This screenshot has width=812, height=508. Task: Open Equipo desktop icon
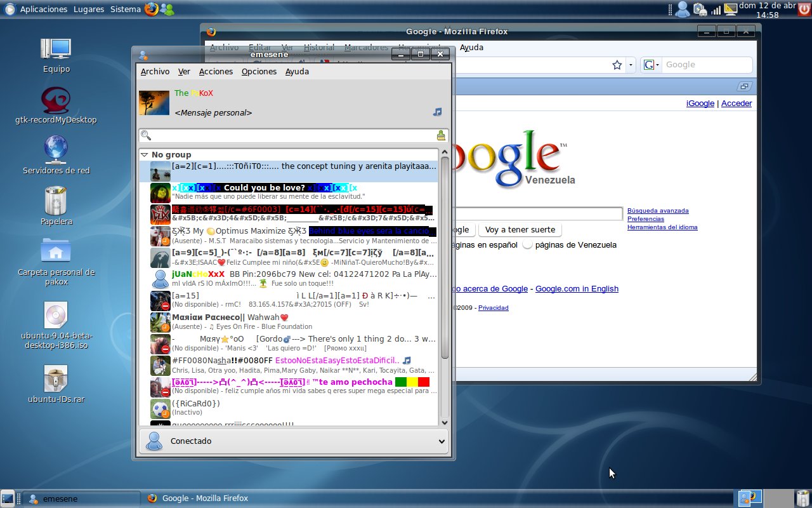56,55
